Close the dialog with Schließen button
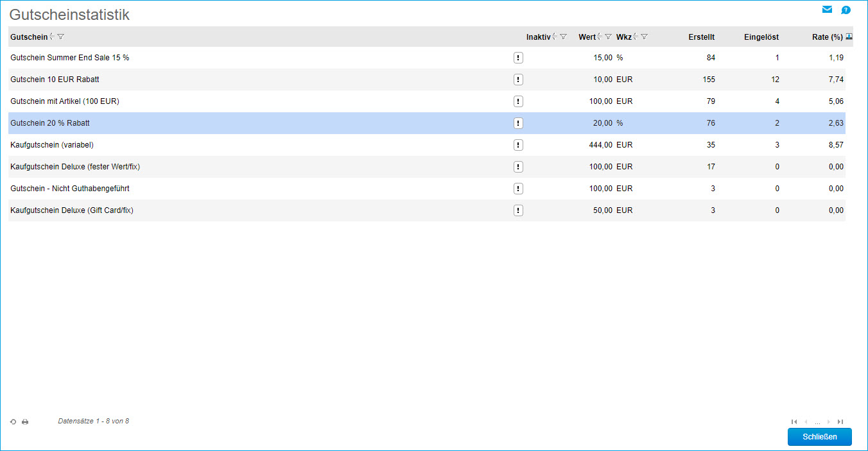 (820, 437)
